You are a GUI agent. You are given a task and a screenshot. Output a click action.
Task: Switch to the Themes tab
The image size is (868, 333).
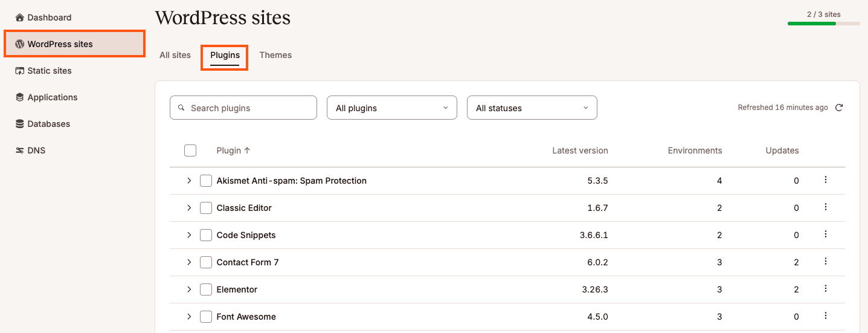pyautogui.click(x=275, y=55)
